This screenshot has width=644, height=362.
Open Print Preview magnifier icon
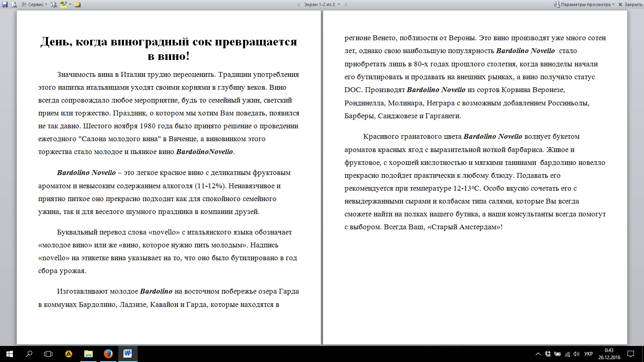tap(14, 4)
